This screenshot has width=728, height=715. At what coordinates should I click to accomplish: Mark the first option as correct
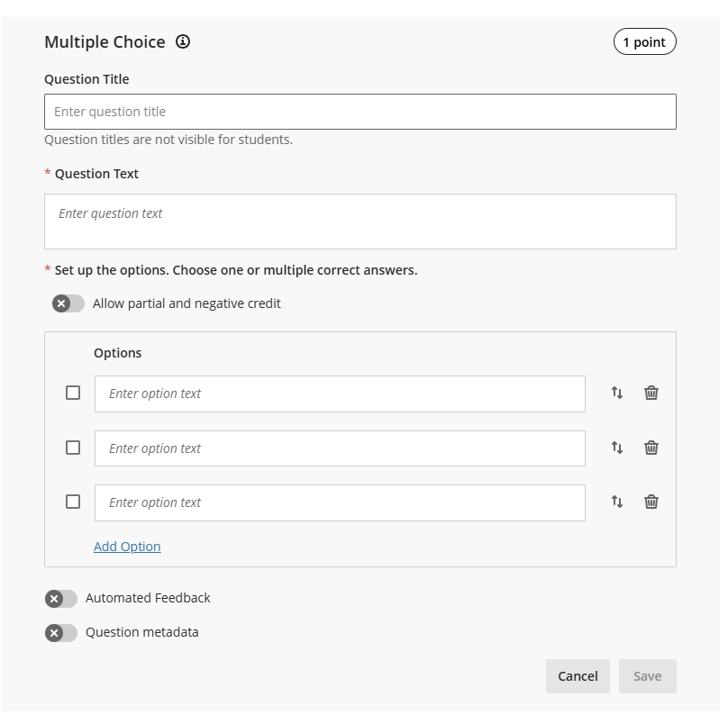coord(73,394)
